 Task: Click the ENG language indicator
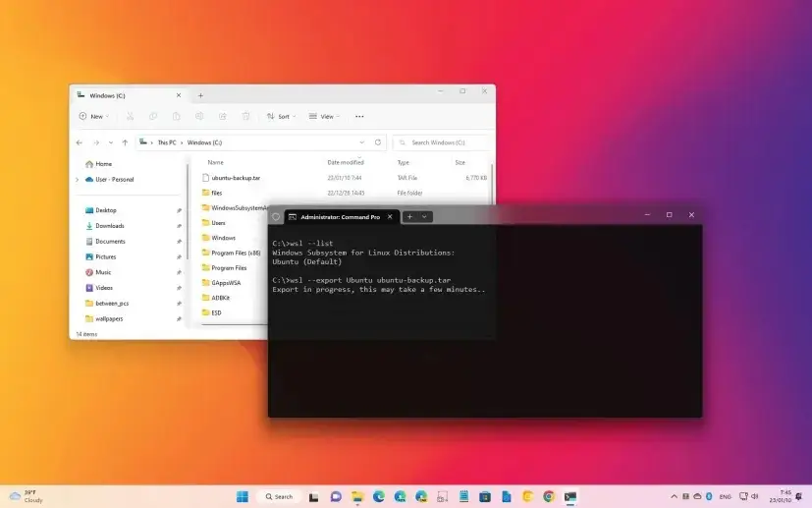pos(725,496)
